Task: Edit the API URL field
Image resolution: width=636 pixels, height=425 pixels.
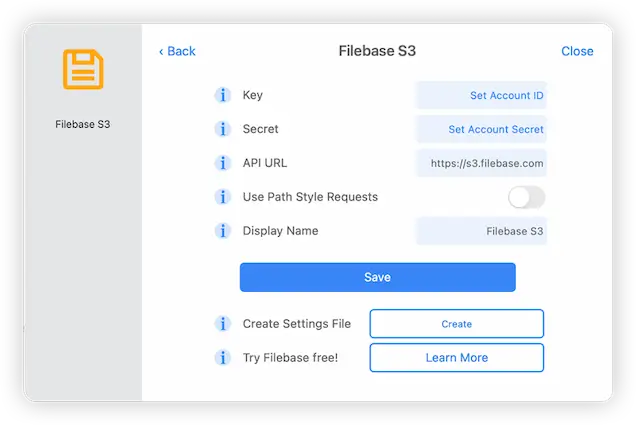Action: 481,163
